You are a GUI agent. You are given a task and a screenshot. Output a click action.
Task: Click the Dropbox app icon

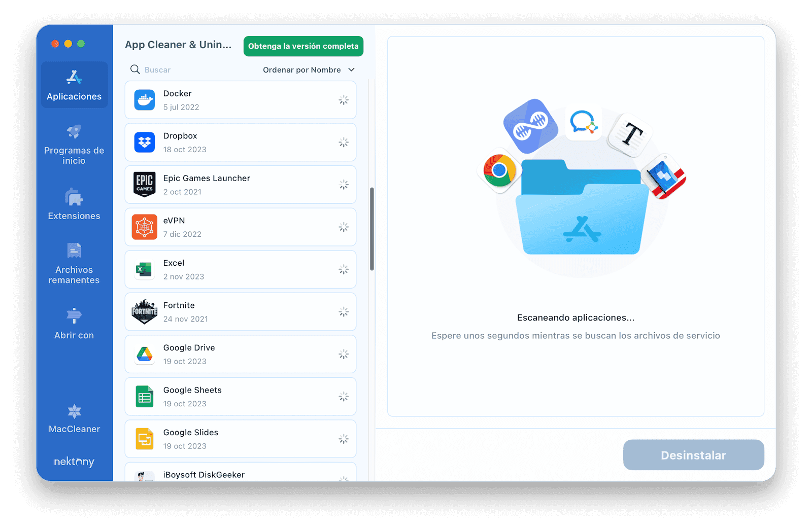[145, 143]
